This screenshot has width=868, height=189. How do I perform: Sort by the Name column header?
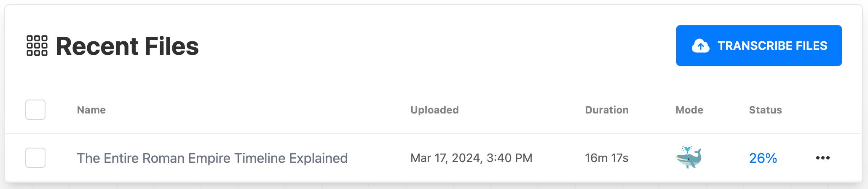click(91, 110)
